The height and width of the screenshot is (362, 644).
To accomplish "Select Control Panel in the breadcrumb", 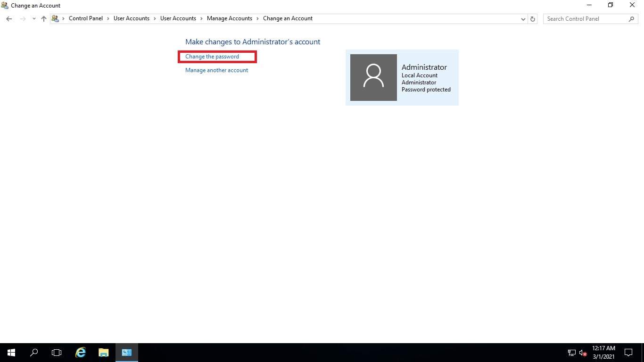I will pos(86,18).
